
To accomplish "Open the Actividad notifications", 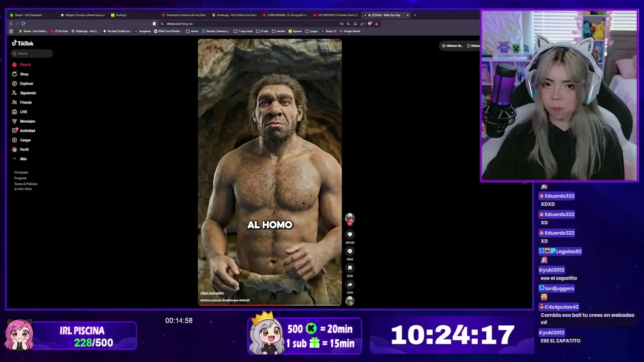I will pos(24,131).
